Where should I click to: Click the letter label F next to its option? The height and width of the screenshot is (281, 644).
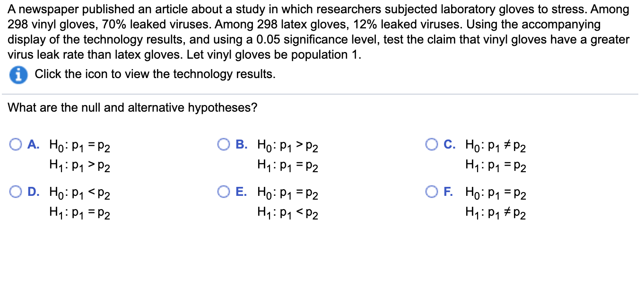448,192
